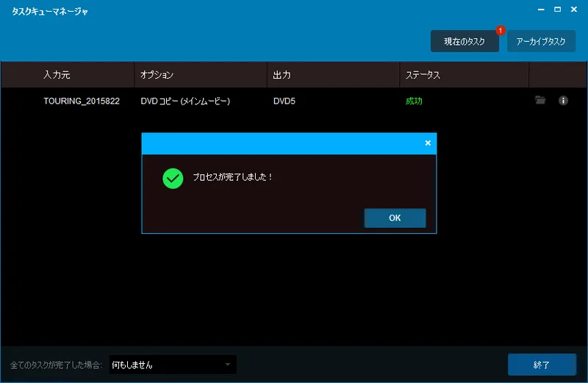This screenshot has width=588, height=383.
Task: Maximize the Task Queue Manager window
Action: tap(556, 10)
